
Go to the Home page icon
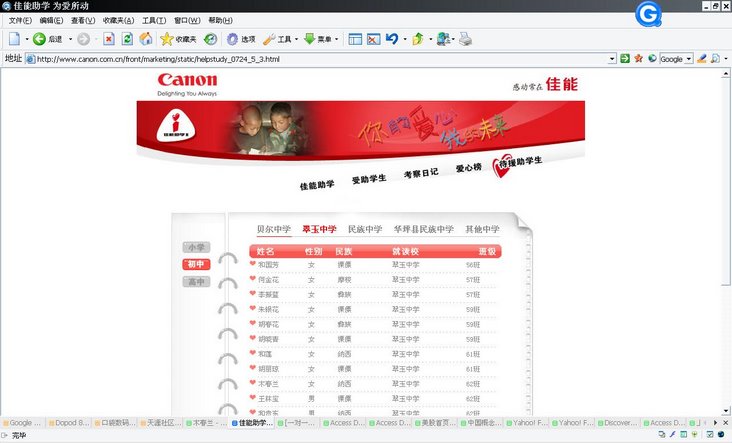[146, 39]
